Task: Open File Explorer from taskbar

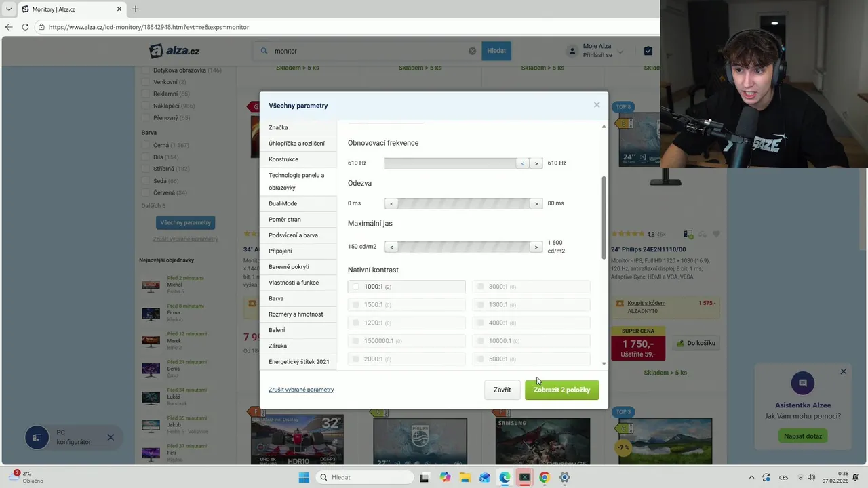Action: (x=465, y=477)
